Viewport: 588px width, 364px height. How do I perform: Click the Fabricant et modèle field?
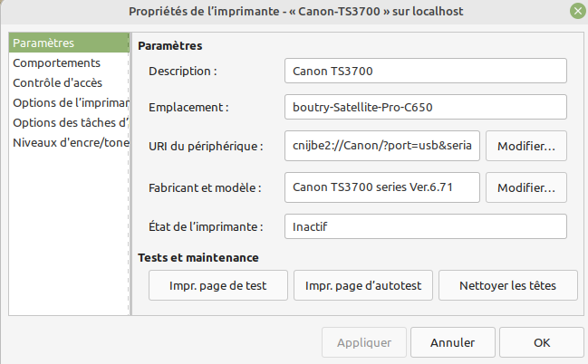[x=381, y=187]
